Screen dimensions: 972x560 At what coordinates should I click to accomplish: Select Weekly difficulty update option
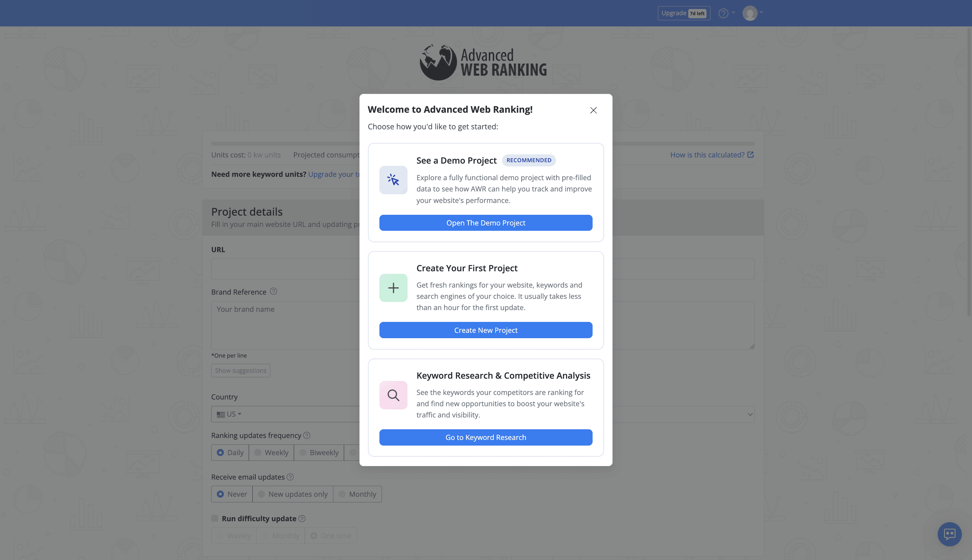[x=234, y=535]
